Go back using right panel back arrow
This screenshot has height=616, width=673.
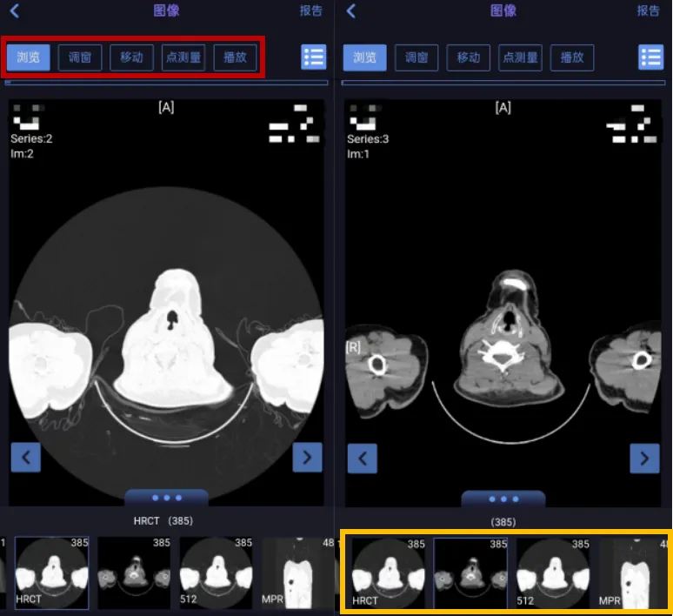point(351,10)
